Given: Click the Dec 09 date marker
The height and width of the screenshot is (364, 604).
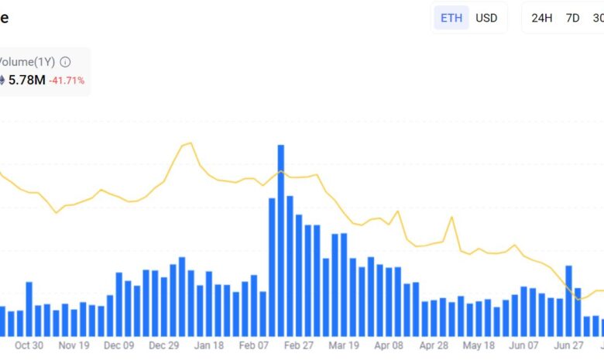Looking at the screenshot, I should coord(118,346).
